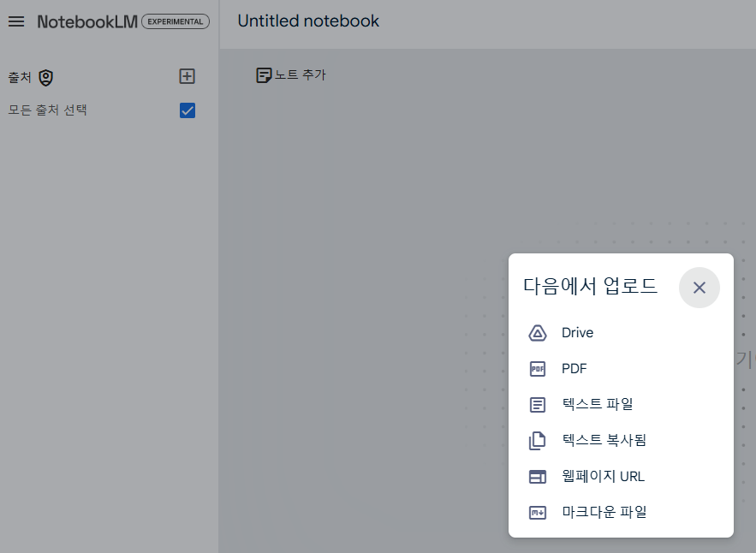Uncheck the 모든 출처 선택 checkbox
The image size is (756, 553).
(188, 110)
